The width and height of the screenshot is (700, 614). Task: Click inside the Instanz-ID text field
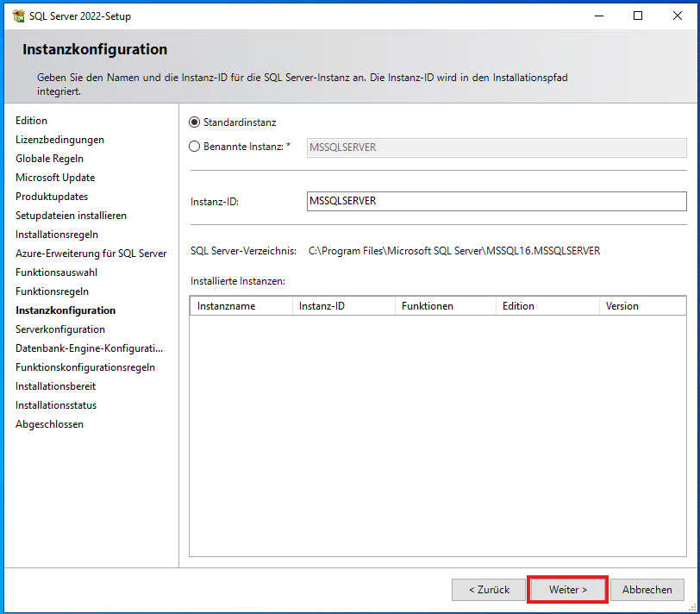pyautogui.click(x=496, y=202)
